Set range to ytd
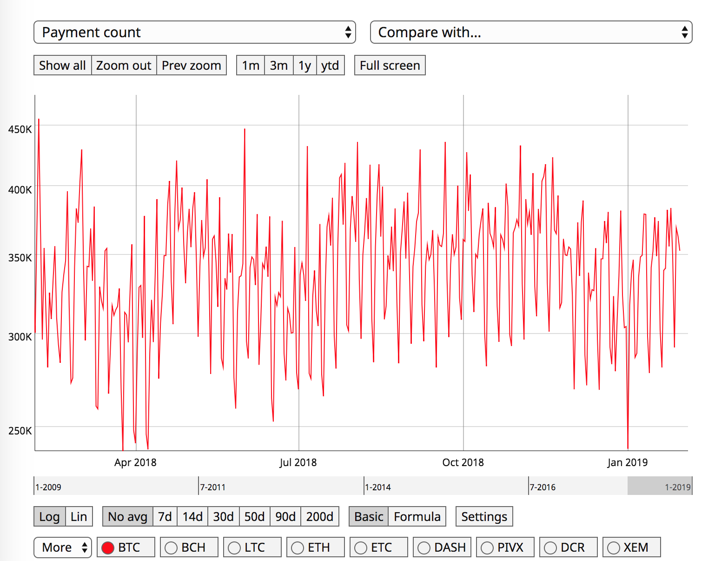This screenshot has width=728, height=561. (331, 65)
